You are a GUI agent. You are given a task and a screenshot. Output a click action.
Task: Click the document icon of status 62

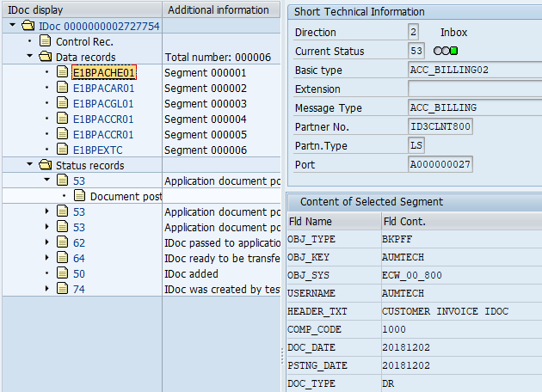(62, 243)
